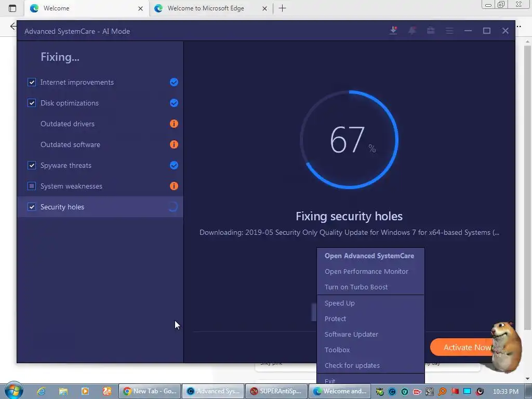Click the blue monitor tray icon
Image resolution: width=532 pixels, height=399 pixels.
pos(467,391)
